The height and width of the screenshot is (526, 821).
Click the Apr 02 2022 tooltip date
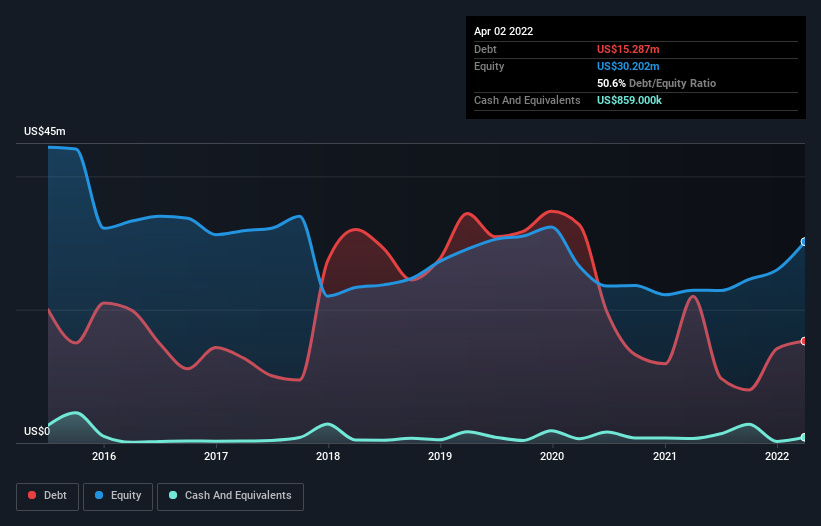click(x=504, y=31)
